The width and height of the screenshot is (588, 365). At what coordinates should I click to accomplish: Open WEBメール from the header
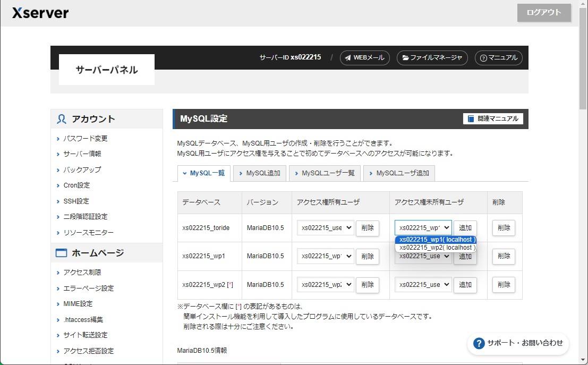click(365, 58)
